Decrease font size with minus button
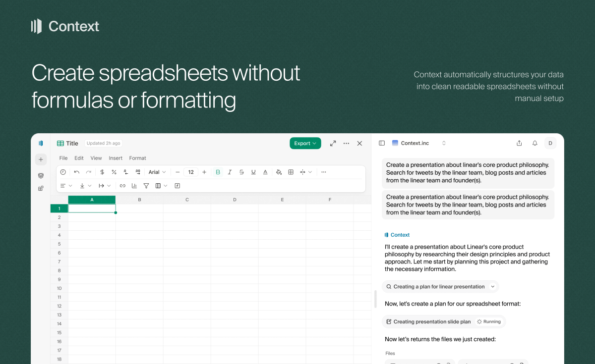The height and width of the screenshot is (364, 595). coord(178,172)
